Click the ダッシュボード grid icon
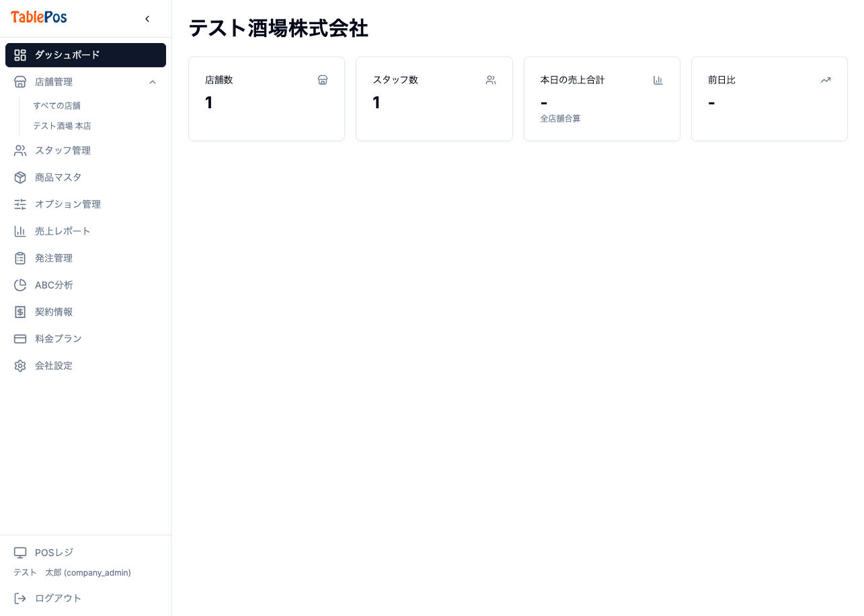 click(20, 55)
